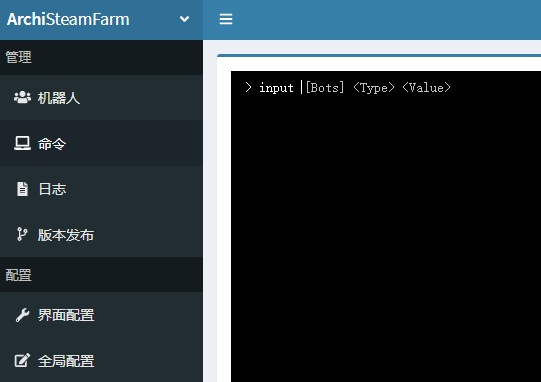Click the document icon beside 日志
The image size is (541, 382).
coord(22,189)
